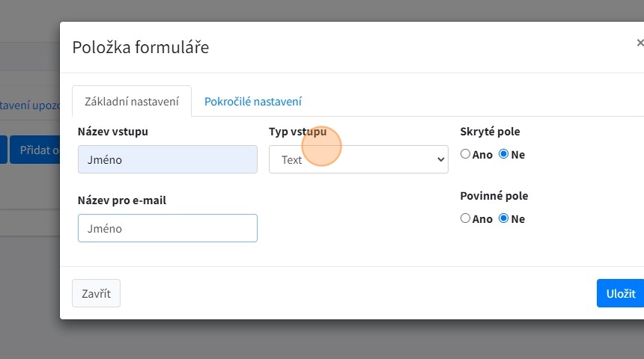This screenshot has height=359, width=644.
Task: Click the Název vstupu label
Action: pos(112,132)
